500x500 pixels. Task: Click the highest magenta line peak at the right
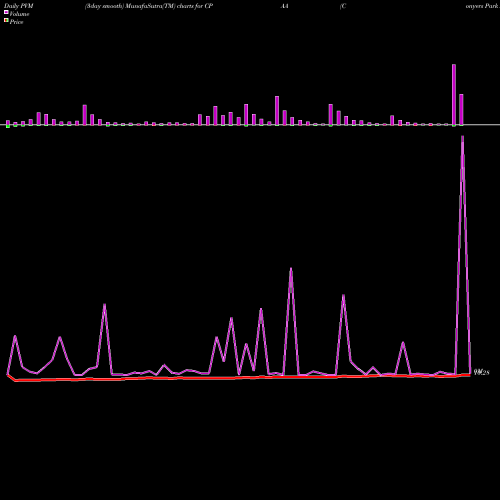click(x=462, y=137)
